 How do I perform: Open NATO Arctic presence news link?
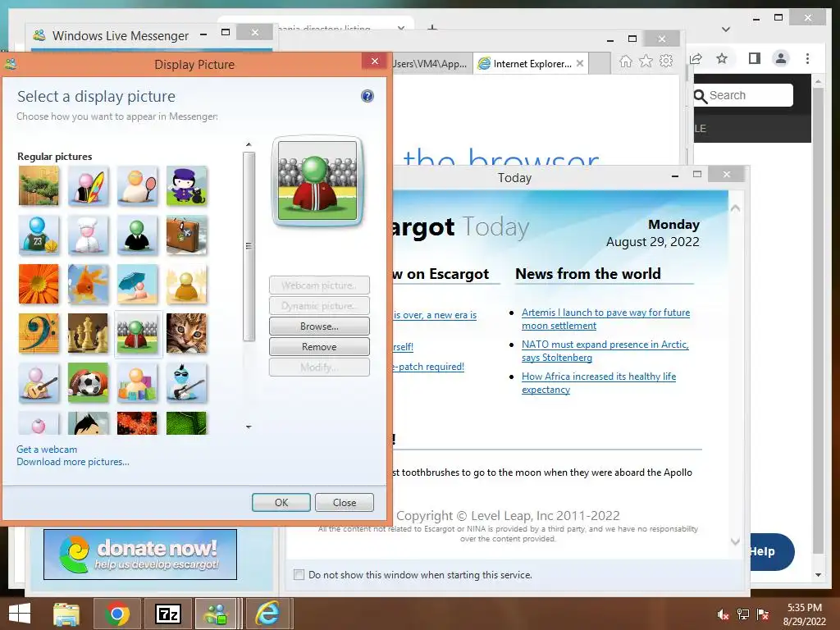coord(605,351)
